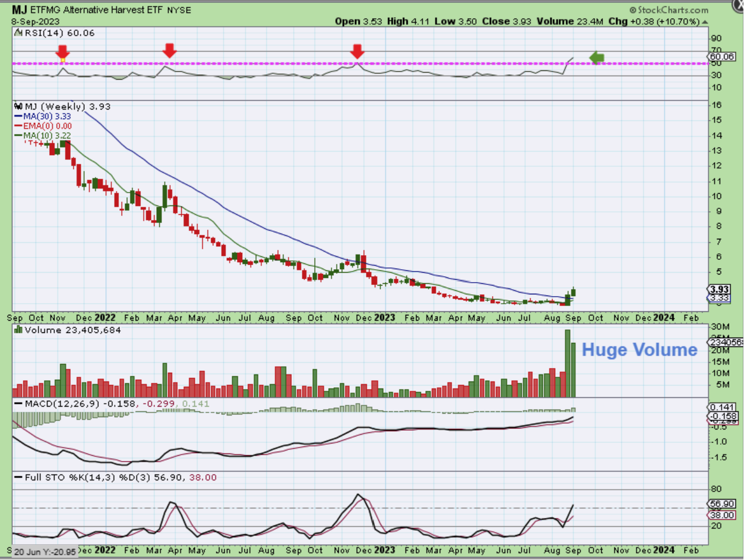Click the -1.5 label on MACD axis
Image resolution: width=744 pixels, height=560 pixels.
pos(719,458)
